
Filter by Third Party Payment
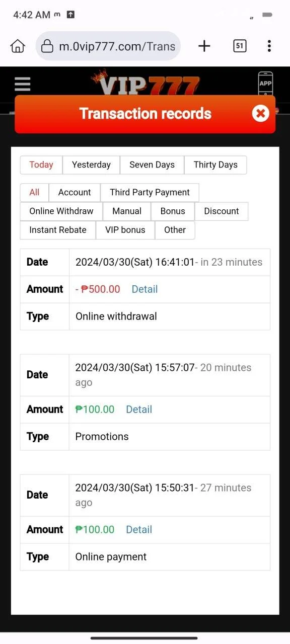[x=150, y=192]
